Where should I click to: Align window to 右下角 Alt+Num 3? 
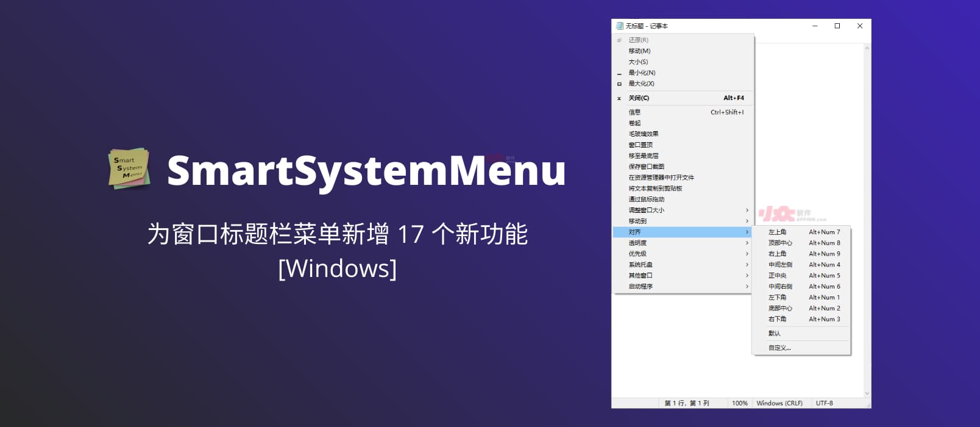click(x=801, y=319)
